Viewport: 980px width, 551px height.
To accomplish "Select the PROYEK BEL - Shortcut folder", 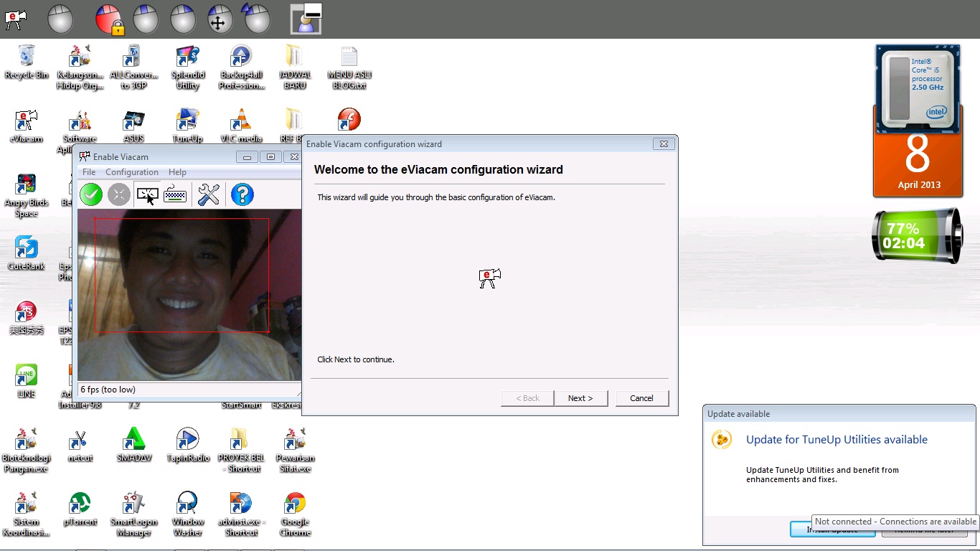I will click(241, 451).
